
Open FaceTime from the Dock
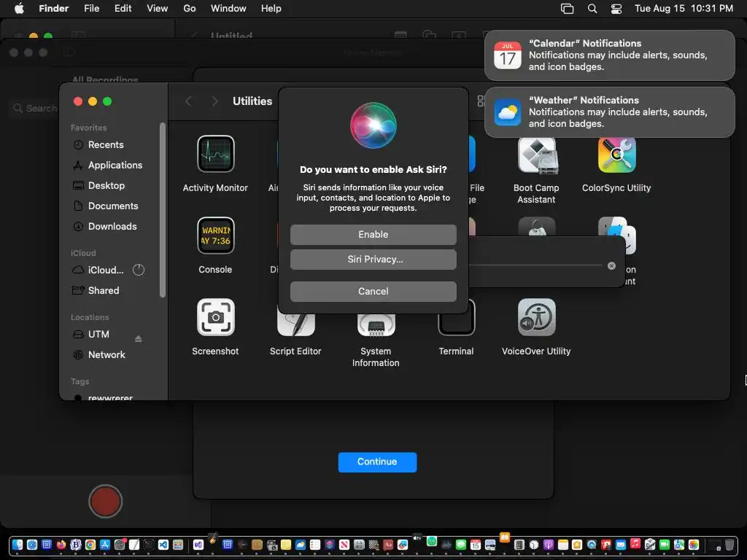(664, 545)
